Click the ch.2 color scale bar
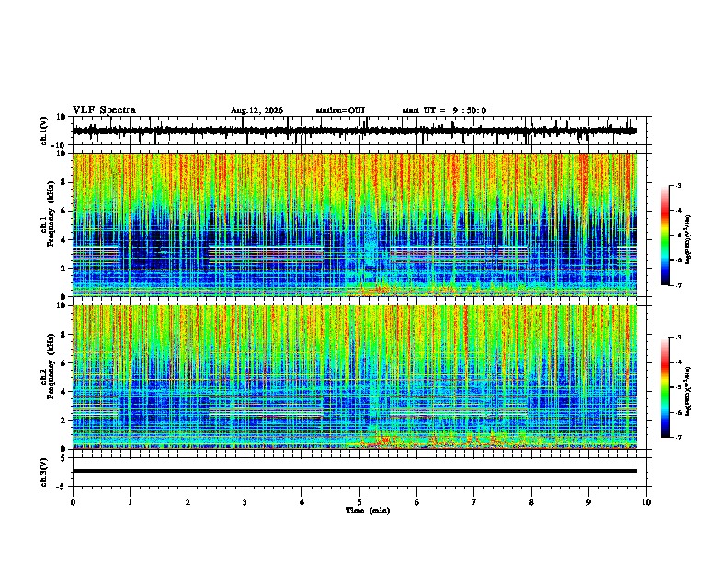 (x=665, y=387)
